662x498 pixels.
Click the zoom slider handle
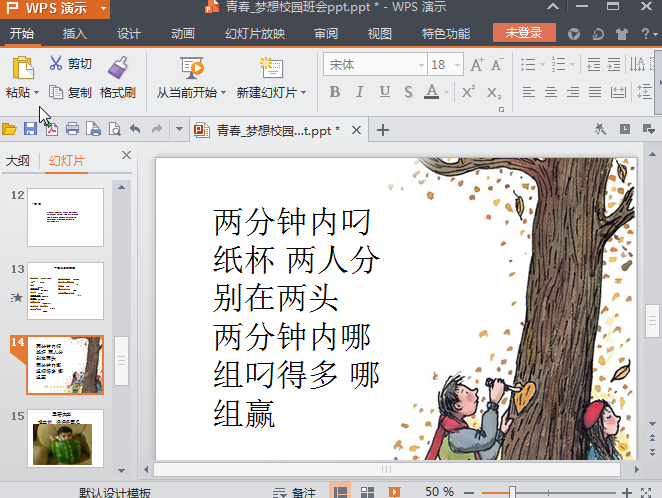[512, 493]
